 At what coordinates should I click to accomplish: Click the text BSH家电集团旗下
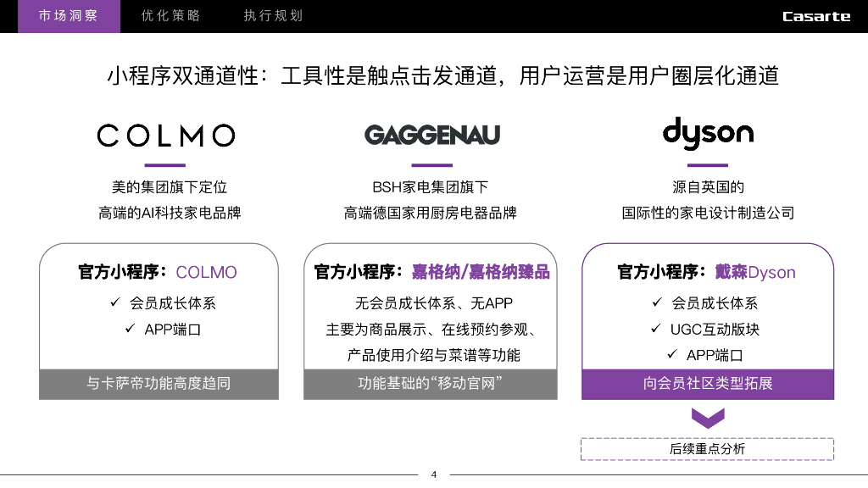(x=430, y=187)
